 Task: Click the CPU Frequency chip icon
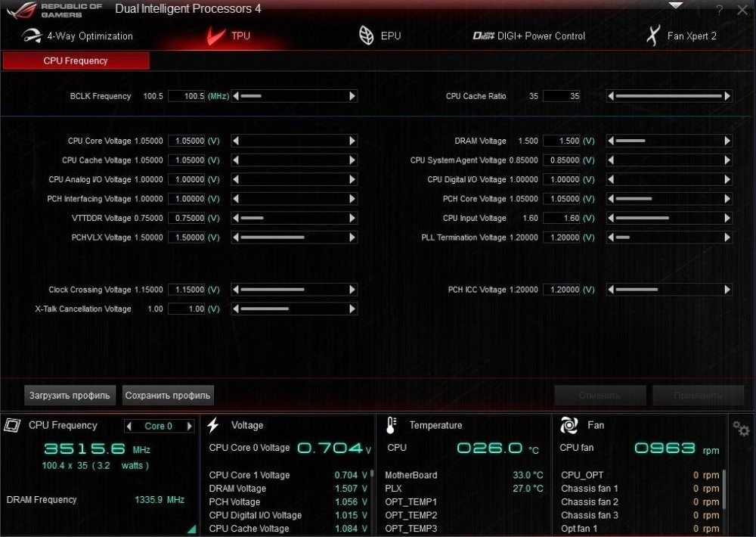tap(12, 425)
